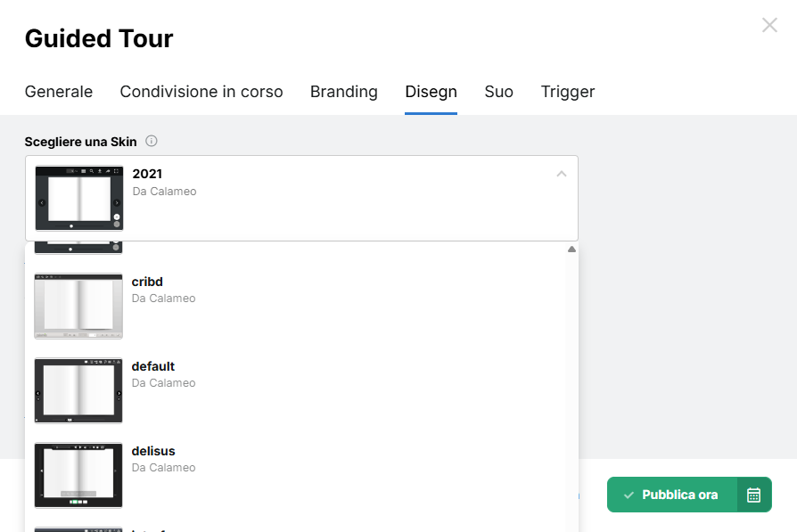Switch to the Trigger tab
The image size is (797, 532).
(x=568, y=92)
